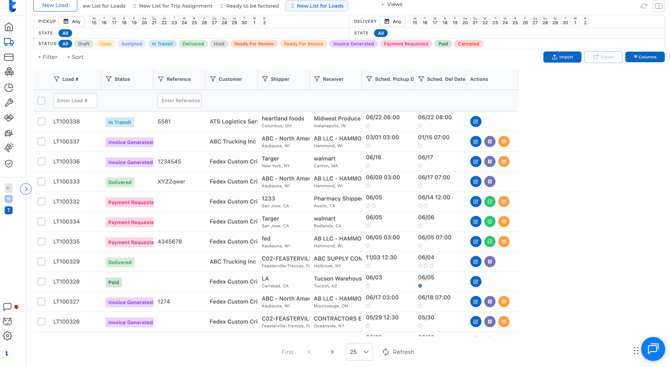Open the Delivery date Any dropdown

(392, 21)
